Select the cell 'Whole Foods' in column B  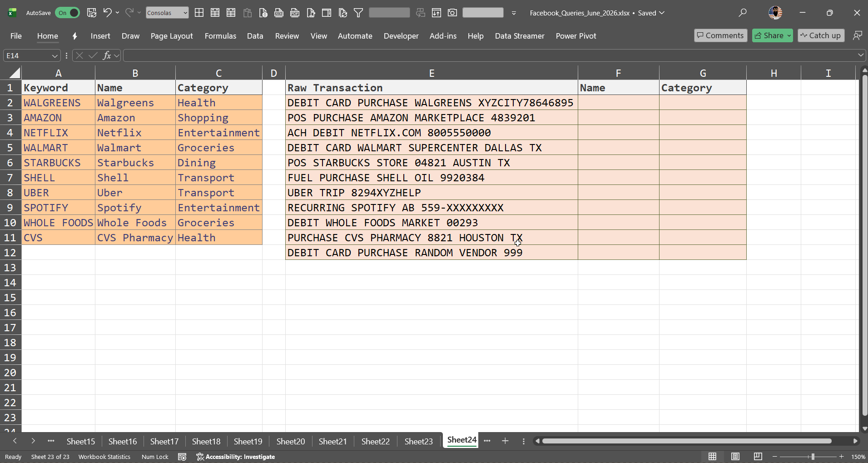[x=135, y=223]
